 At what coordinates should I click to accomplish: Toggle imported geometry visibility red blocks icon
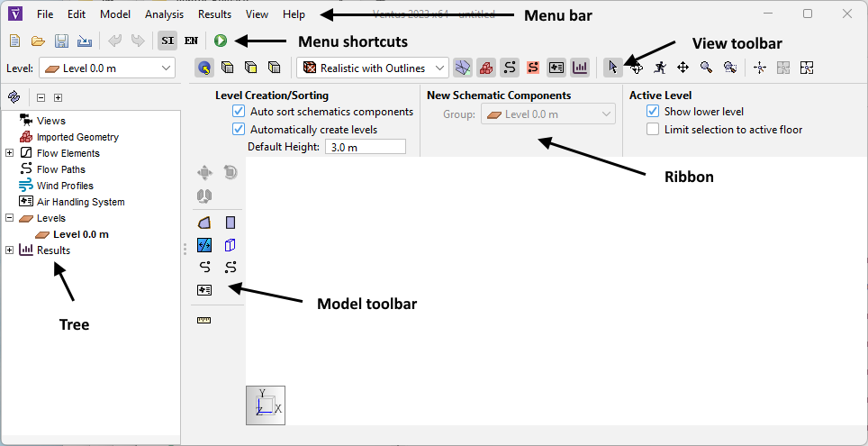485,68
